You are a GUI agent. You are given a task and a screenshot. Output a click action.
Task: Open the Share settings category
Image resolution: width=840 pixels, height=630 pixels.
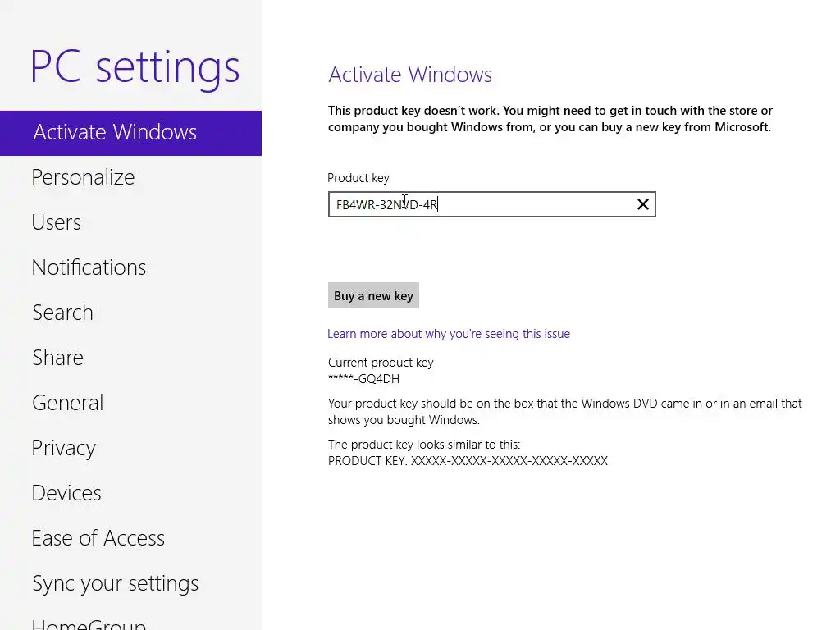pos(58,358)
